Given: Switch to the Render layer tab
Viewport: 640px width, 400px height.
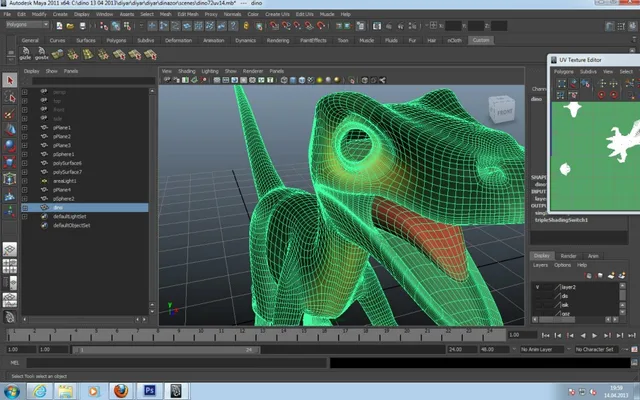Looking at the screenshot, I should [568, 256].
